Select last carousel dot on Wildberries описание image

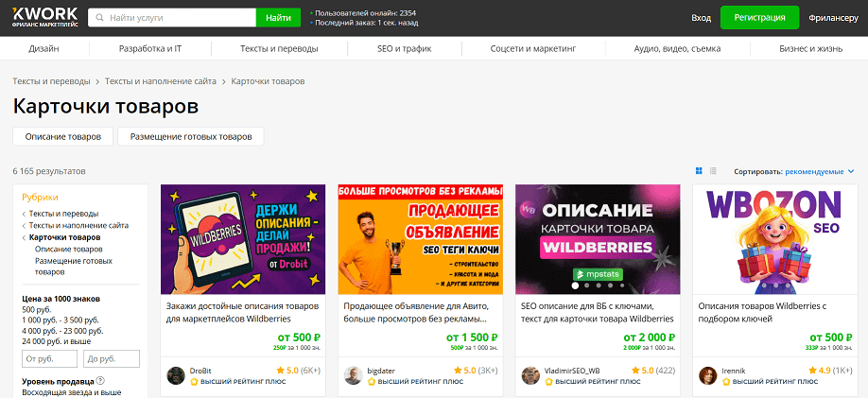(622, 286)
